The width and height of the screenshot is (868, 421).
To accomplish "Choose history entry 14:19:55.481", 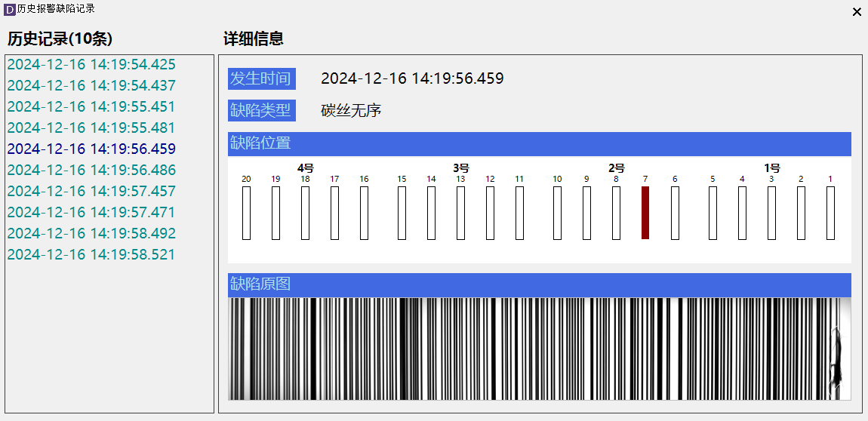I will (91, 128).
